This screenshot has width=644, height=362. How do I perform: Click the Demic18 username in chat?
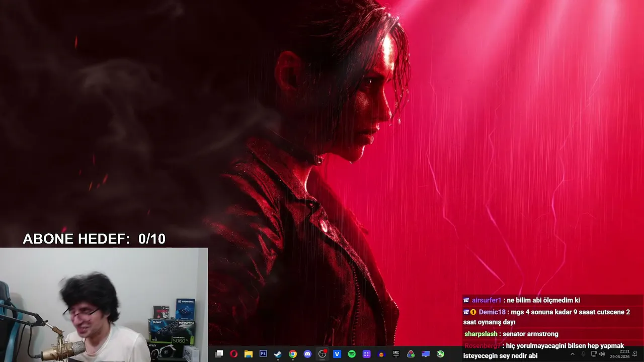point(492,312)
